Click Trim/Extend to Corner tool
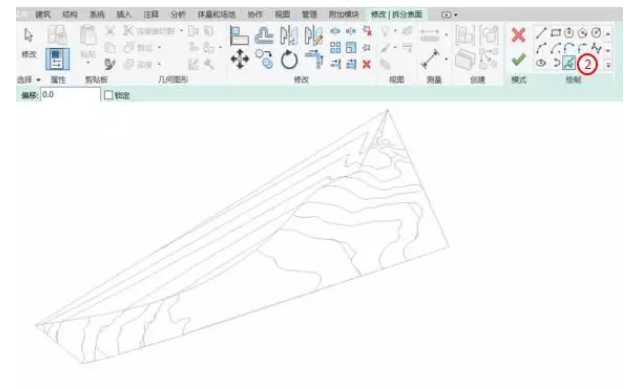The height and width of the screenshot is (389, 634). (x=314, y=59)
